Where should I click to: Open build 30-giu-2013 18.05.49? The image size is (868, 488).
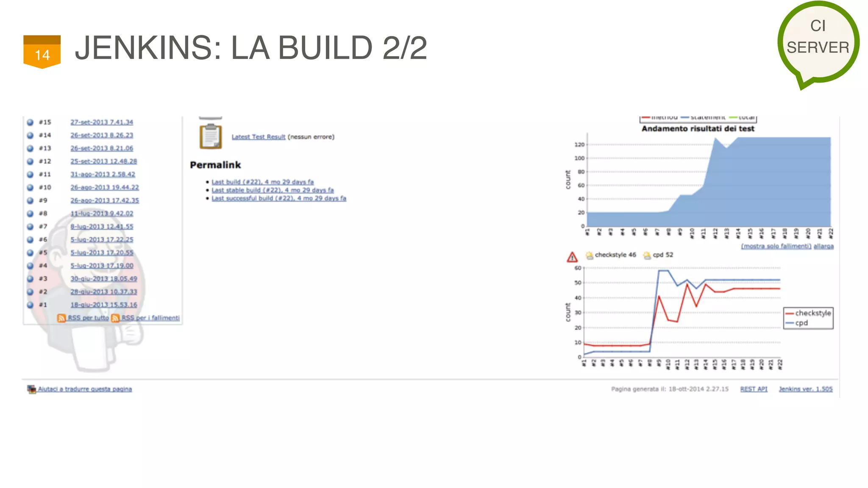point(104,279)
